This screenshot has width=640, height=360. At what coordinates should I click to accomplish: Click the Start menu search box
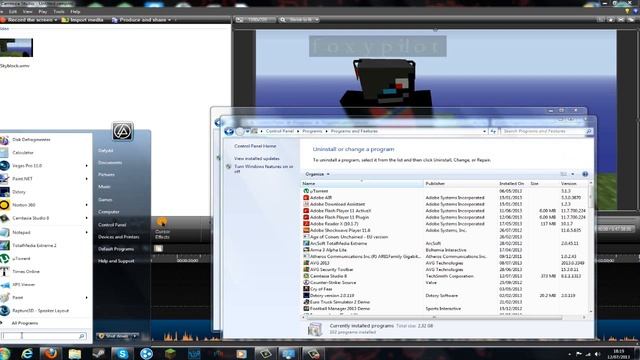click(x=43, y=336)
